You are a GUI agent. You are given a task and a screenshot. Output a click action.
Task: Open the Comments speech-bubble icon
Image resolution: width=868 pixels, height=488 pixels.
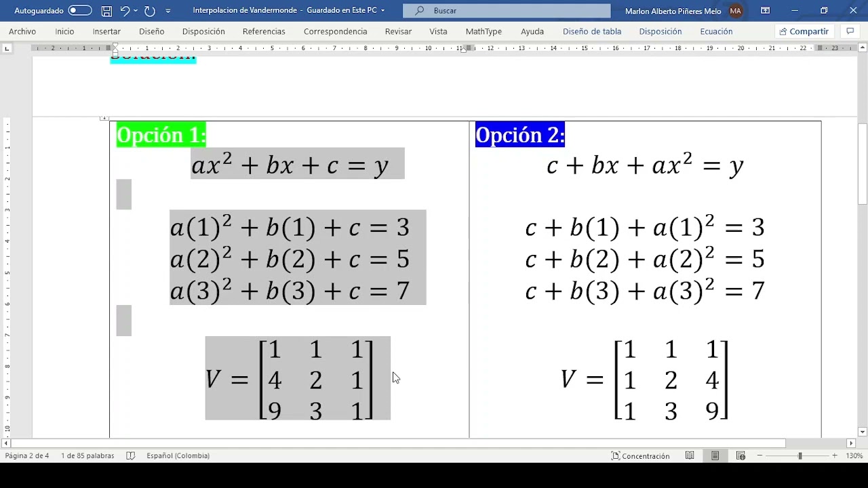850,31
